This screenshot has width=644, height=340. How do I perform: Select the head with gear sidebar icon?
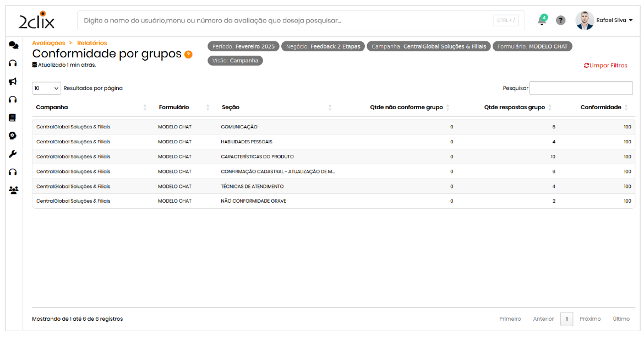(13, 136)
